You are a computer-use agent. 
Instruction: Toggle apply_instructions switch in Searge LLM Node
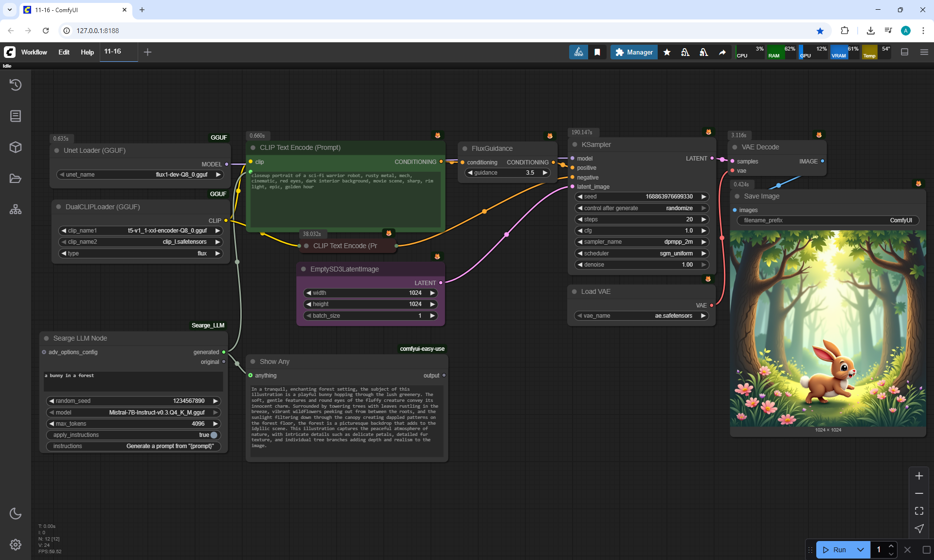[x=214, y=435]
